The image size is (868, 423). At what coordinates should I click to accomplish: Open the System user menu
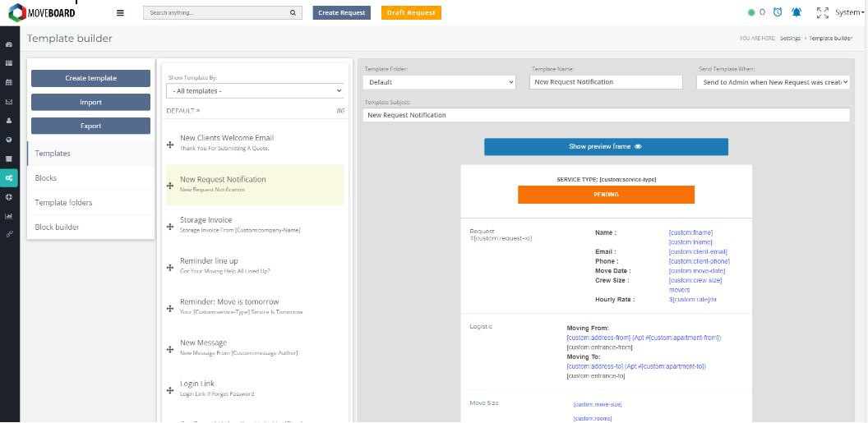[849, 12]
